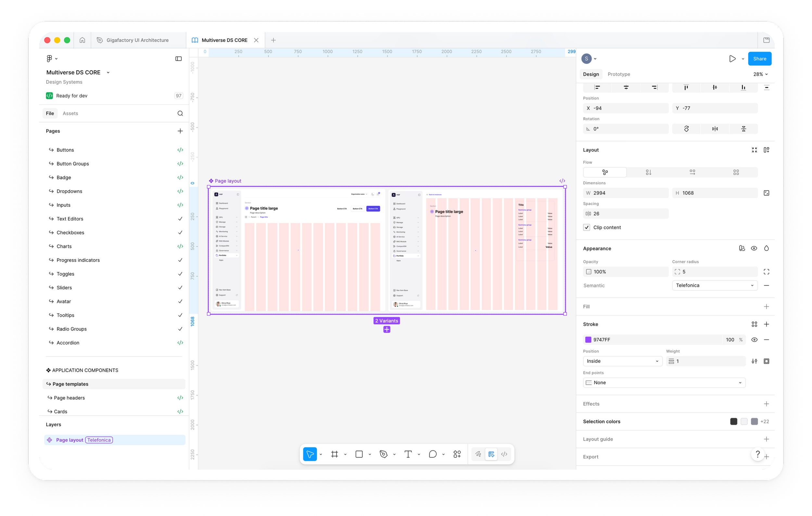Screen dimensions: 812x516
Task: Flip horizontal icon in Rotation row
Action: click(x=715, y=129)
